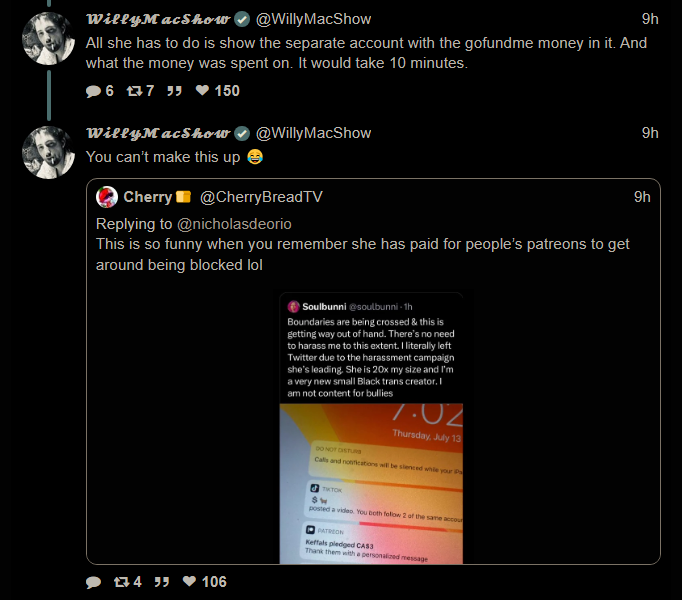Open the WillyMacShow avatar on the first tweet
Image resolution: width=682 pixels, height=600 pixels.
coord(48,39)
